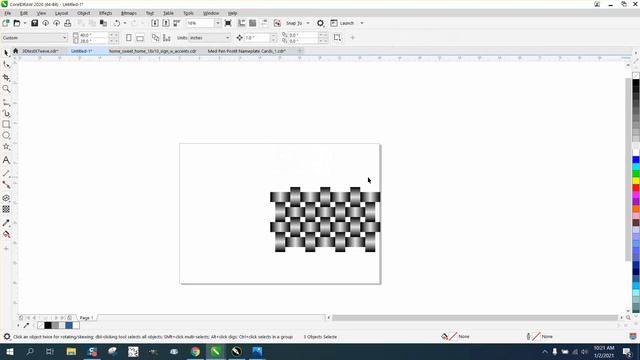
Task: Switch to home_sweet_home sign document tab
Action: pos(152,51)
